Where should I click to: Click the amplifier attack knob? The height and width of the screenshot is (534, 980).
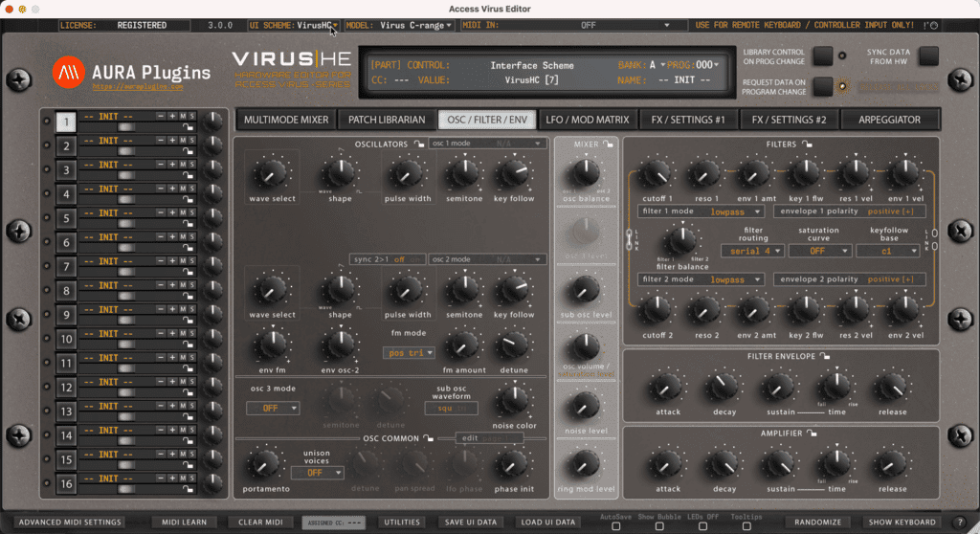tap(667, 464)
